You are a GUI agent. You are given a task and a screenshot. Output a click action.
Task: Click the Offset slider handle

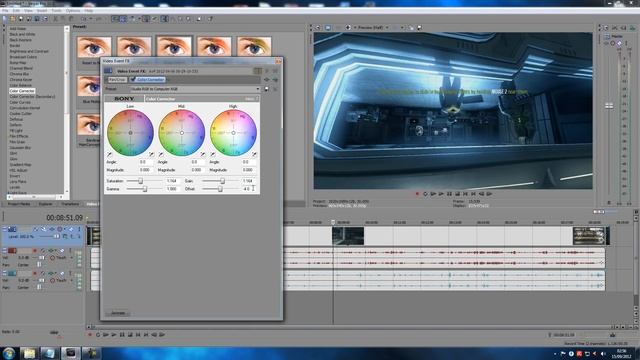(x=220, y=189)
